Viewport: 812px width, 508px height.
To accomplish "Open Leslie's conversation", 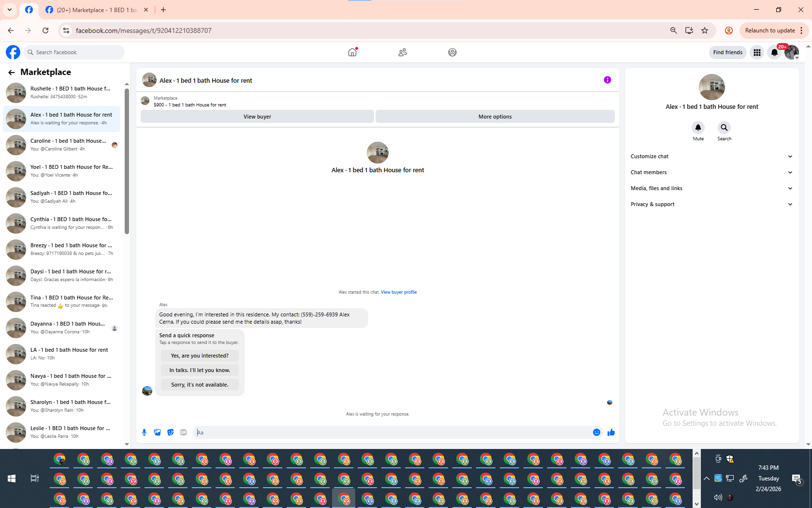I will (x=62, y=432).
